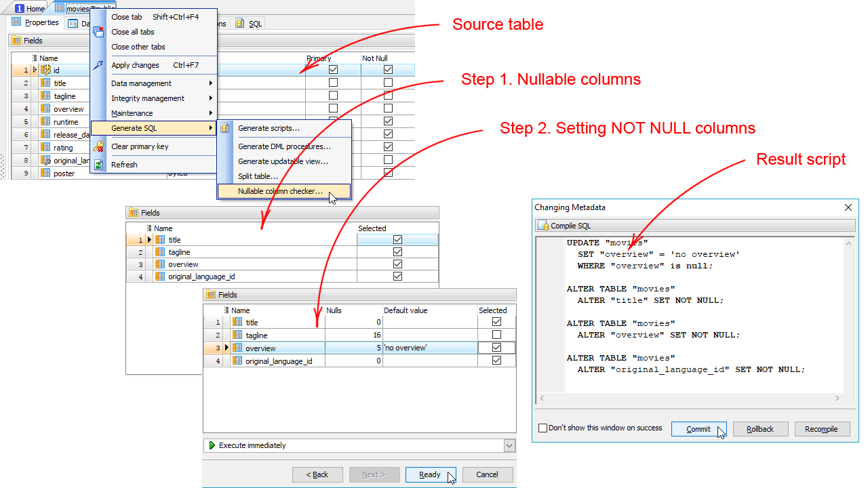Screen dimensions: 868x488
Task: Check the Selected box for tagline row
Action: click(496, 335)
